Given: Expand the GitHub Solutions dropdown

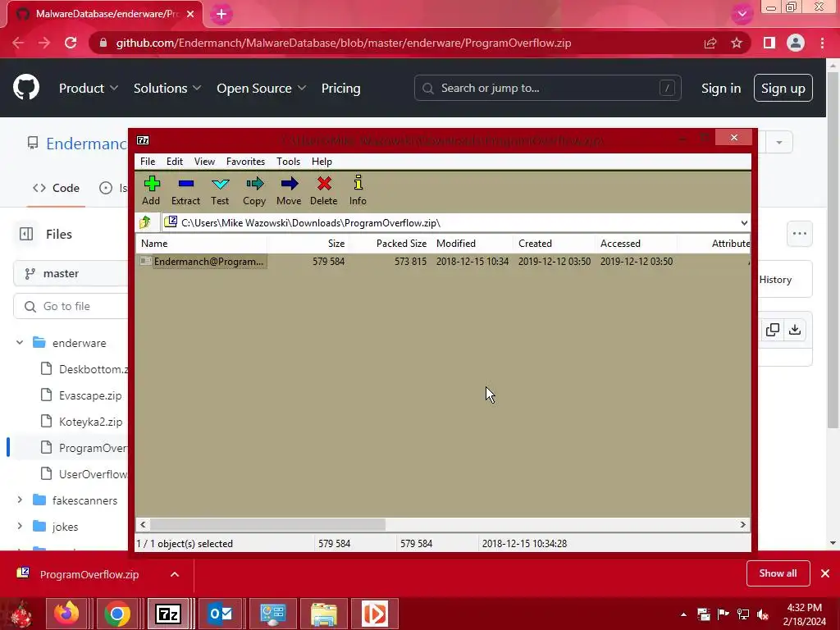Looking at the screenshot, I should (167, 88).
